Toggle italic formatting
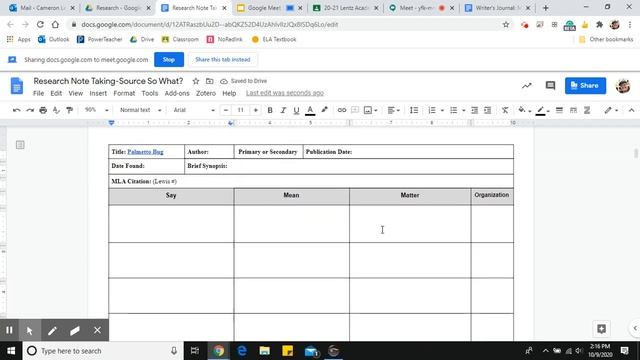Screen dimensions: 640x360 pos(283,110)
